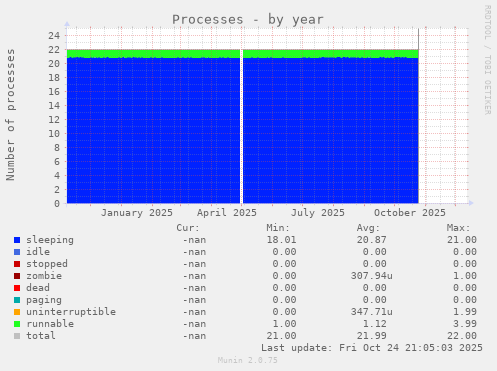The image size is (497, 371).
Task: Click the y-axis label 12
Action: pos(54,120)
